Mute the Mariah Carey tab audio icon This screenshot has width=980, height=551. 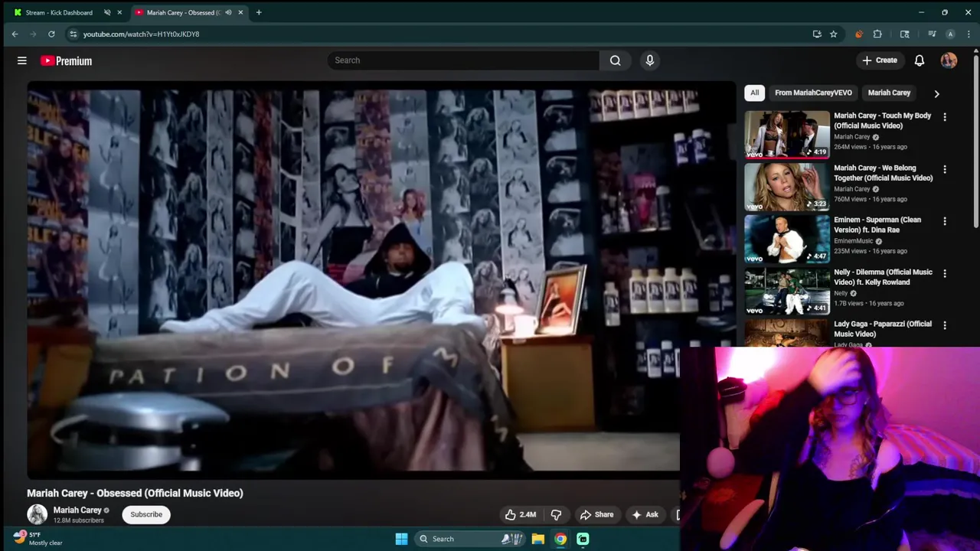[228, 12]
